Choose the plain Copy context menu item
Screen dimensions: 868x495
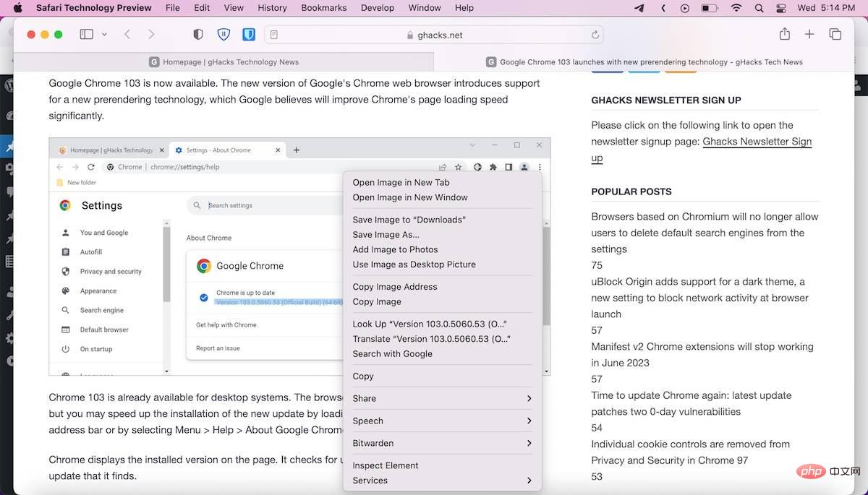click(442, 376)
